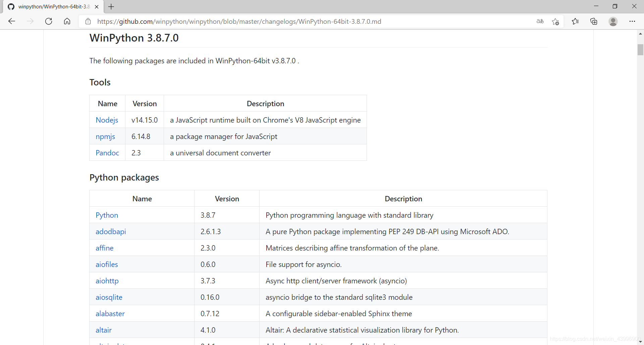Minimize the browser window
The image size is (644, 345).
(596, 6)
